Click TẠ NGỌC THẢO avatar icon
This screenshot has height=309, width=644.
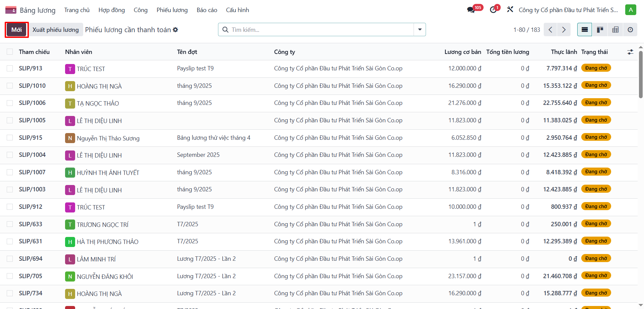coord(70,104)
